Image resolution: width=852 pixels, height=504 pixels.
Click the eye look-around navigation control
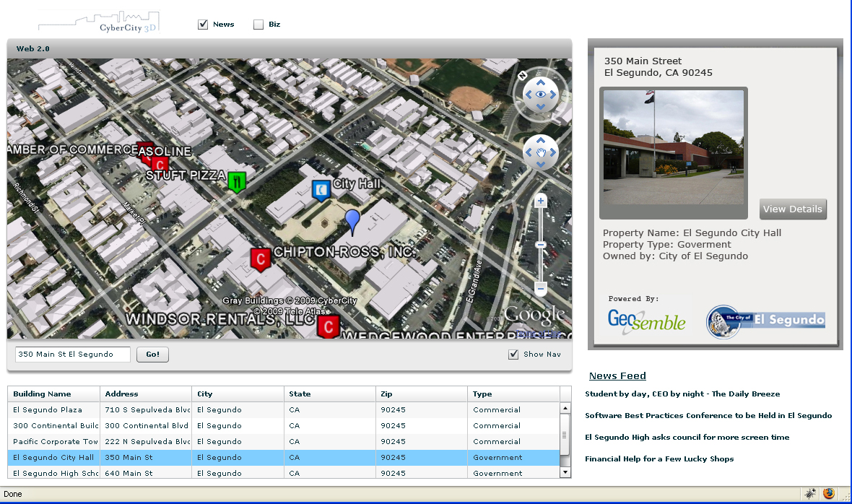click(540, 95)
